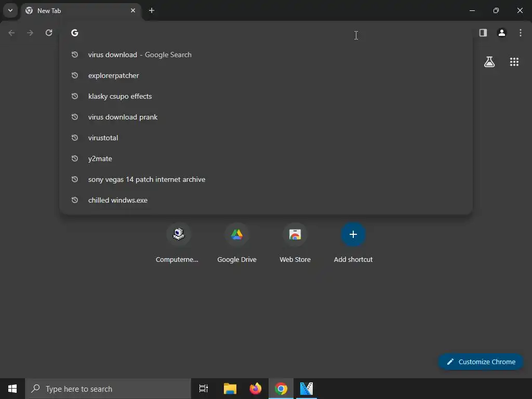Click history icon next to 'explorerpatcher'
The height and width of the screenshot is (399, 532).
[75, 75]
